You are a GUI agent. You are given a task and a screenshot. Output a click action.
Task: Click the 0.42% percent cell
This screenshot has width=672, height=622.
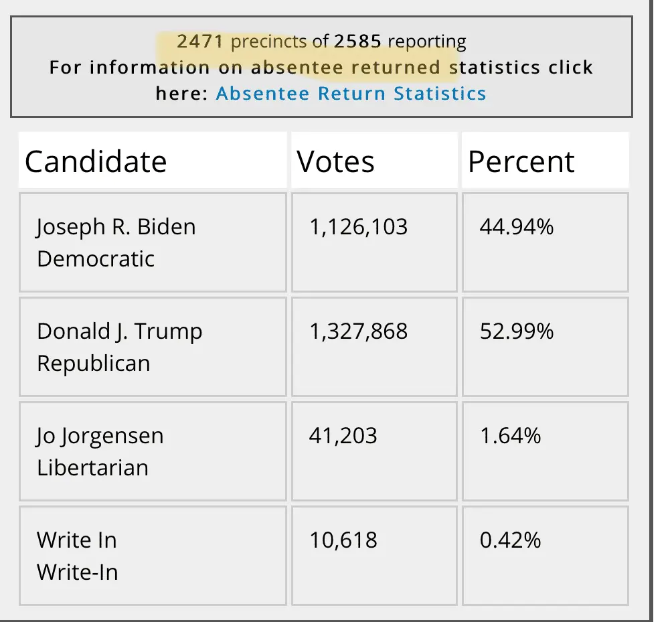pos(510,540)
